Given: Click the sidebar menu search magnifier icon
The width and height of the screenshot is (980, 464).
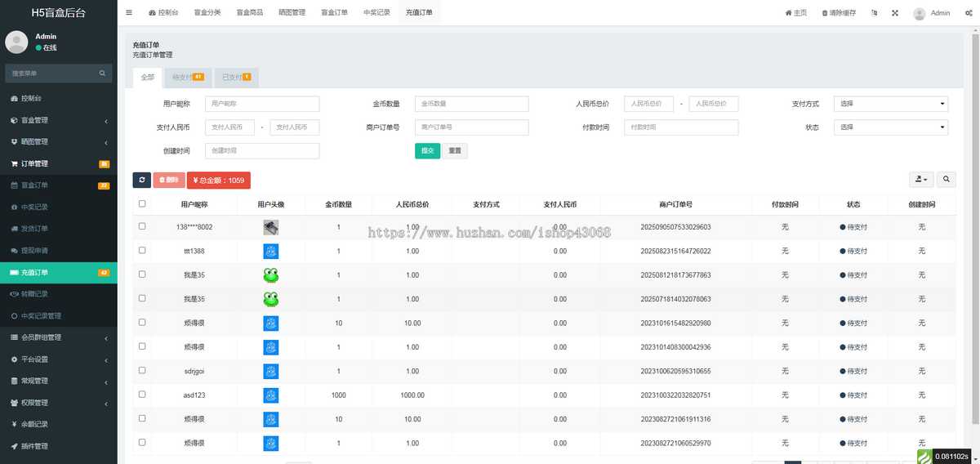Looking at the screenshot, I should point(102,73).
